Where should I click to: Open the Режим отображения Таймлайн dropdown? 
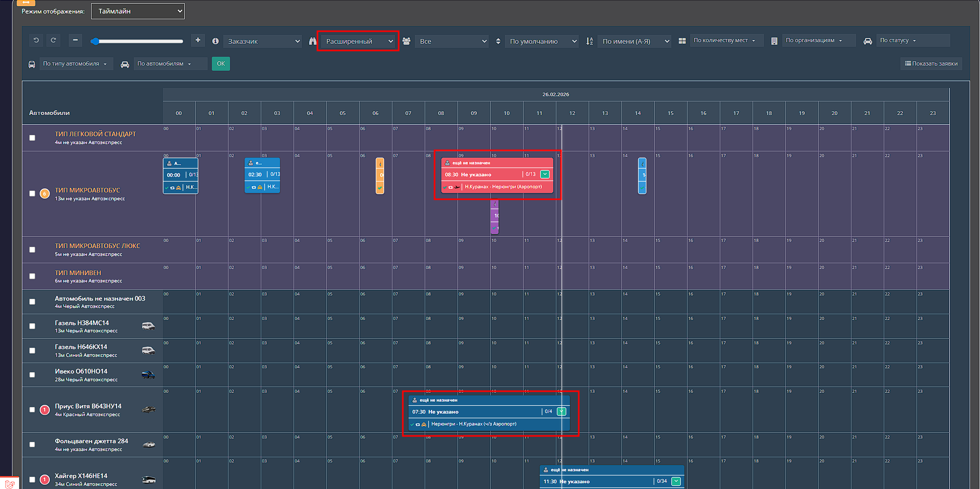point(138,11)
